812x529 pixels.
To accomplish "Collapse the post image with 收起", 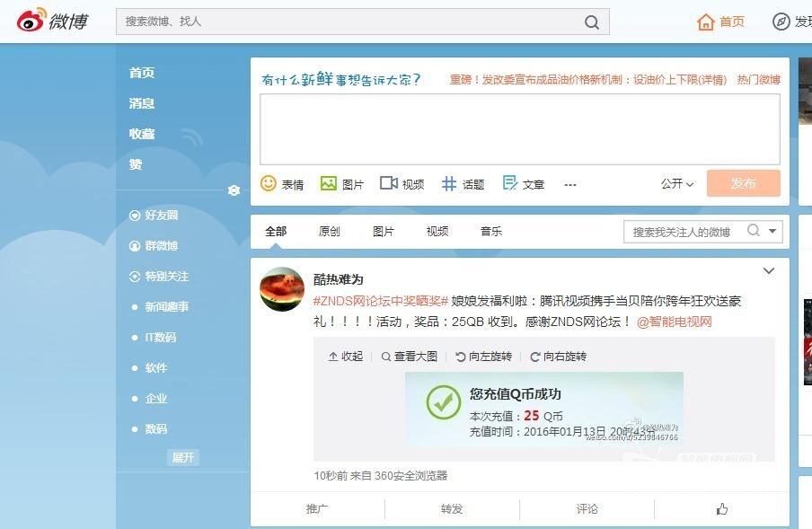I will pos(346,357).
